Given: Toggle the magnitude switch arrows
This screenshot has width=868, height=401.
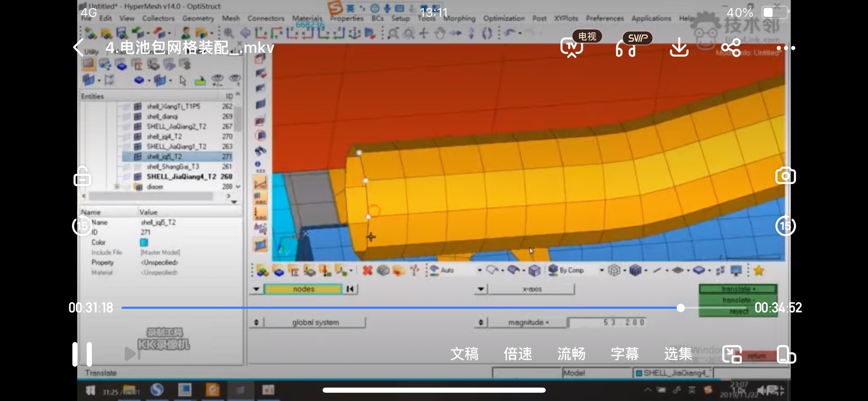Looking at the screenshot, I should point(481,322).
